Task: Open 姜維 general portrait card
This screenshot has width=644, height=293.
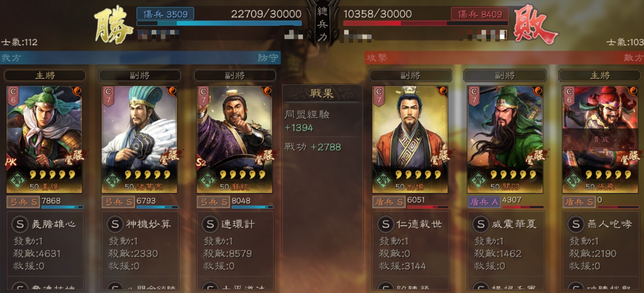Action: [x=44, y=139]
